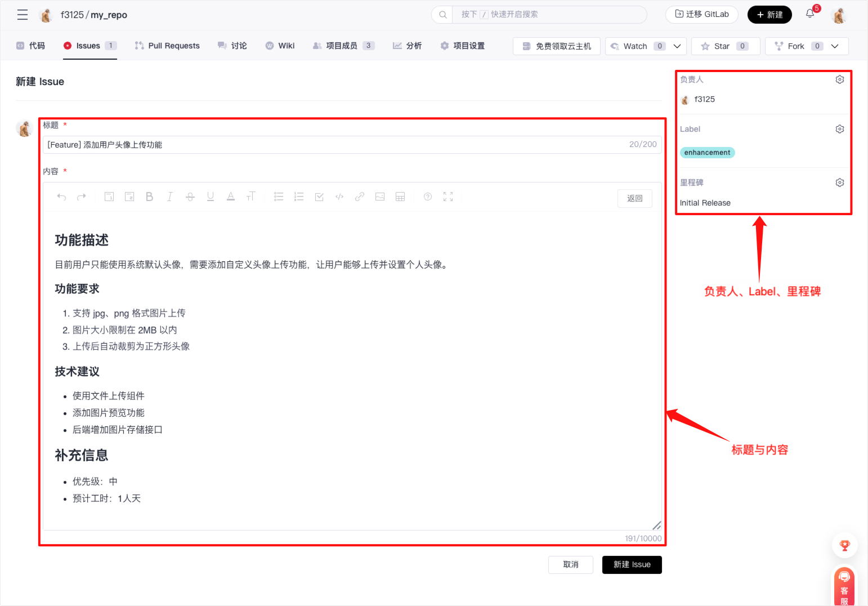The height and width of the screenshot is (606, 868).
Task: Open the Wiki tab
Action: (280, 46)
